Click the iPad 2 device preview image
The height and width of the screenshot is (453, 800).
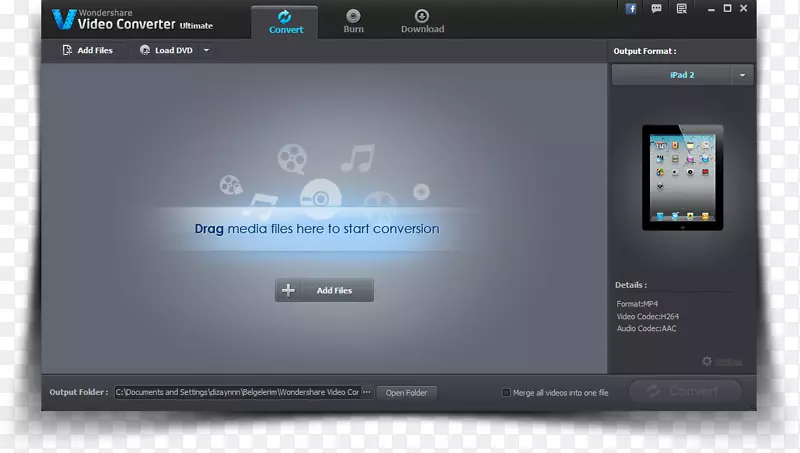[682, 177]
